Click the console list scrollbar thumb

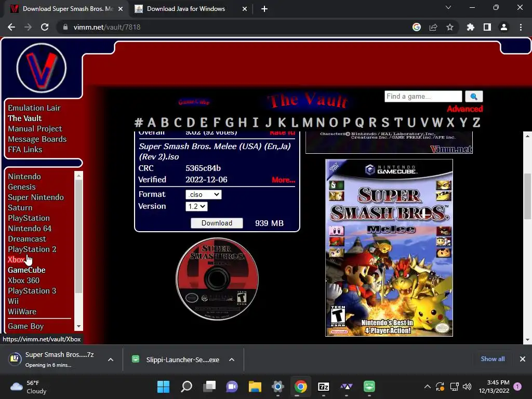(x=79, y=236)
